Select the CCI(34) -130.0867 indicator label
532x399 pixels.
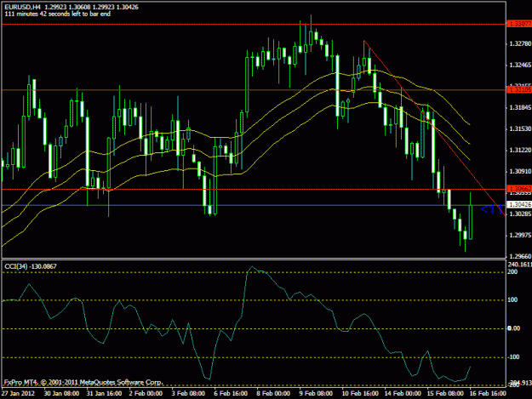point(31,266)
